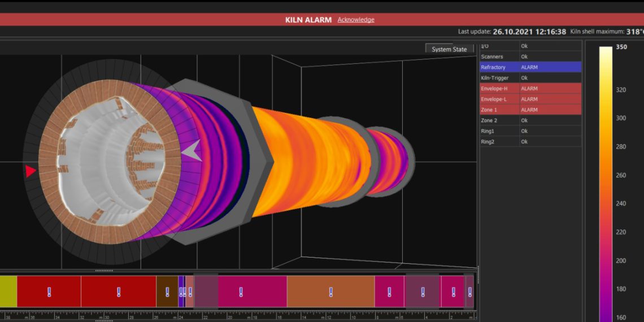Viewport: 644px width, 322px height.
Task: Click the red triangle marker left of kiln
Action: pyautogui.click(x=31, y=171)
